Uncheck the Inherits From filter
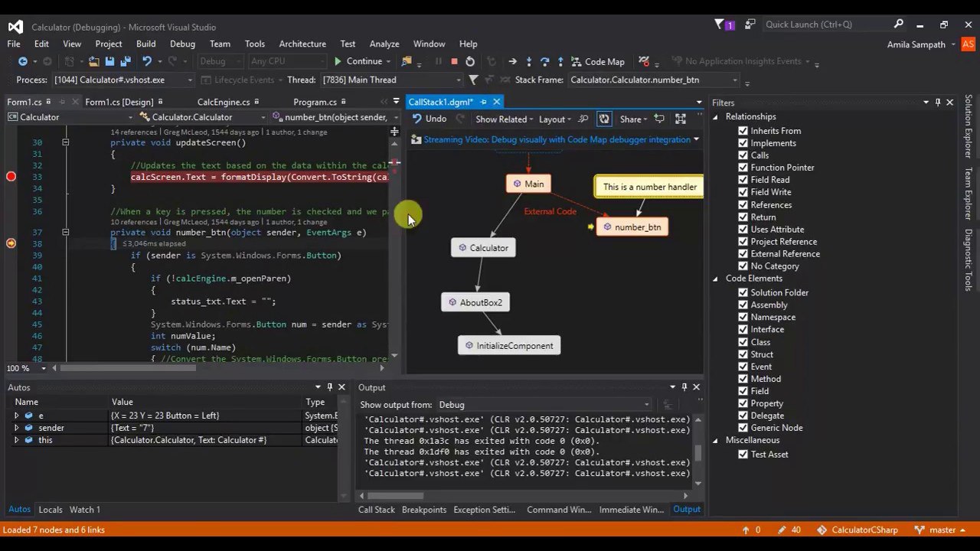The height and width of the screenshot is (551, 980). (743, 131)
